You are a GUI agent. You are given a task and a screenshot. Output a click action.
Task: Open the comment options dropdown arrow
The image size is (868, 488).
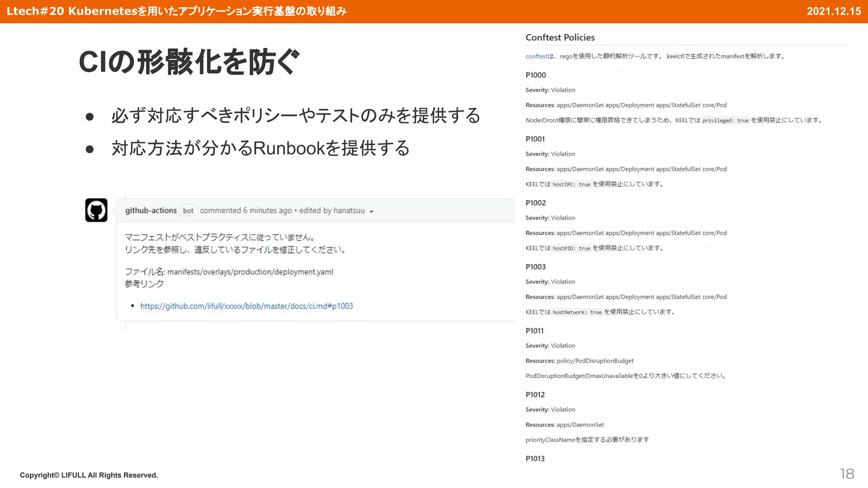coord(371,211)
